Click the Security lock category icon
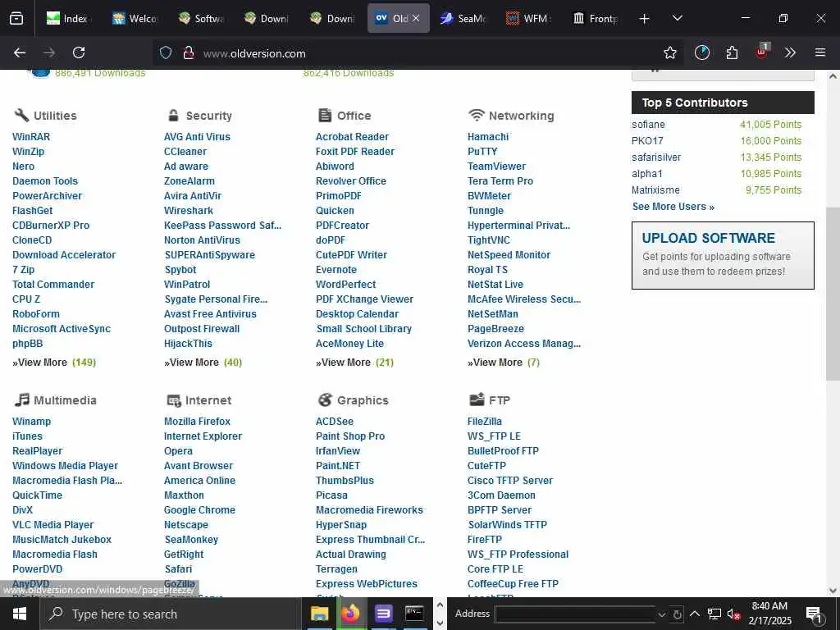Screen dimensions: 840x630 (x=173, y=115)
